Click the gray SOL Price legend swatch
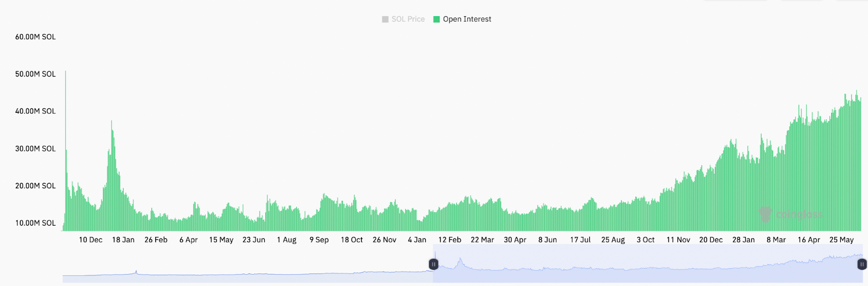Screen dimensions: 868x286 tap(385, 19)
